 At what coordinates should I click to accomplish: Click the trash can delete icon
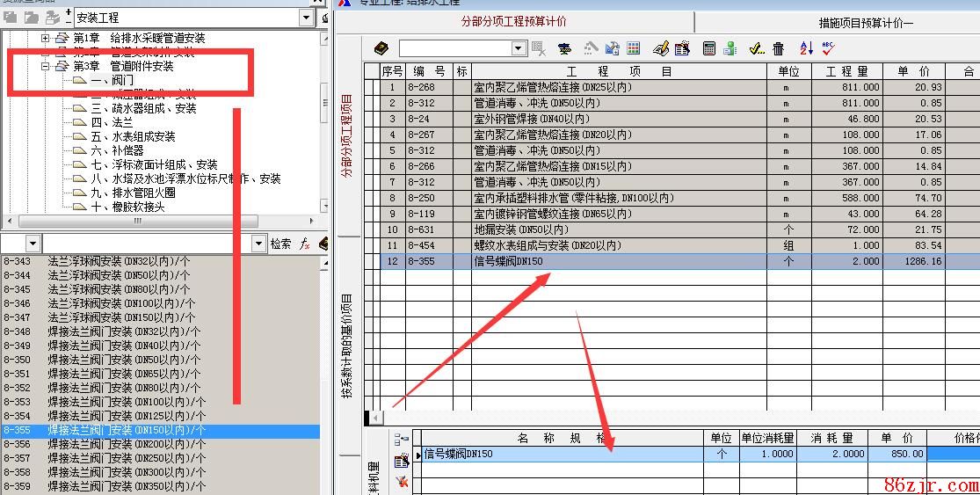pyautogui.click(x=779, y=48)
